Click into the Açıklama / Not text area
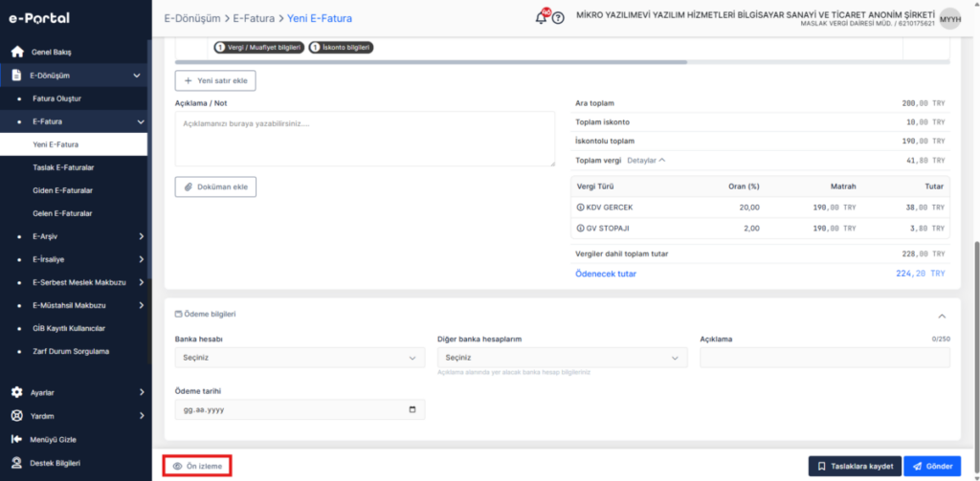This screenshot has width=980, height=481. click(365, 139)
